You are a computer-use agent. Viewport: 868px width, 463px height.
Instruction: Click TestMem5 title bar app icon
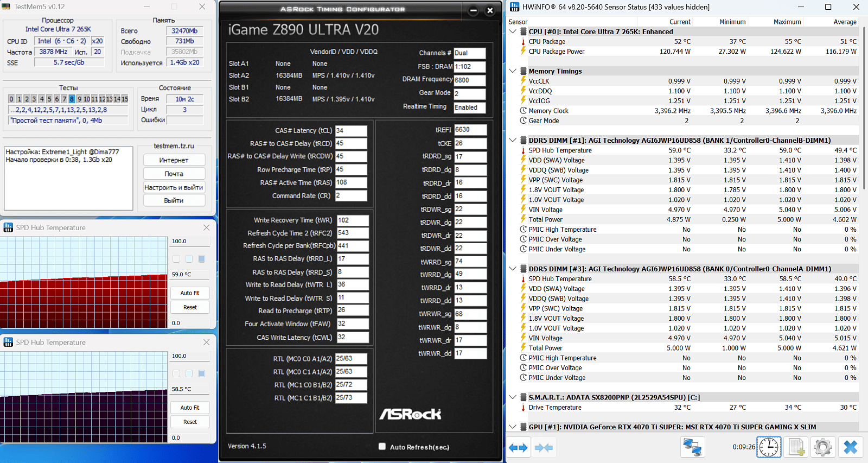[x=7, y=7]
